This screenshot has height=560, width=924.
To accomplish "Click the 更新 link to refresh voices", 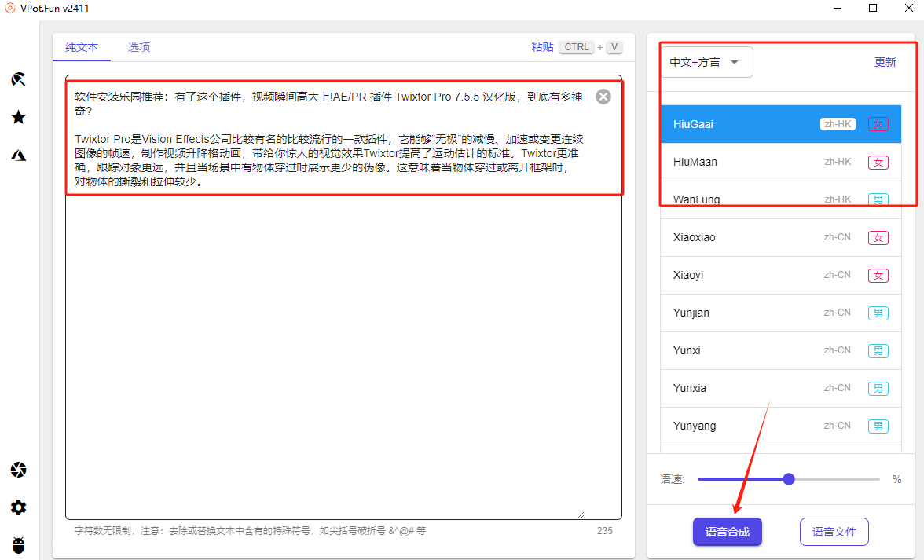I will tap(885, 62).
